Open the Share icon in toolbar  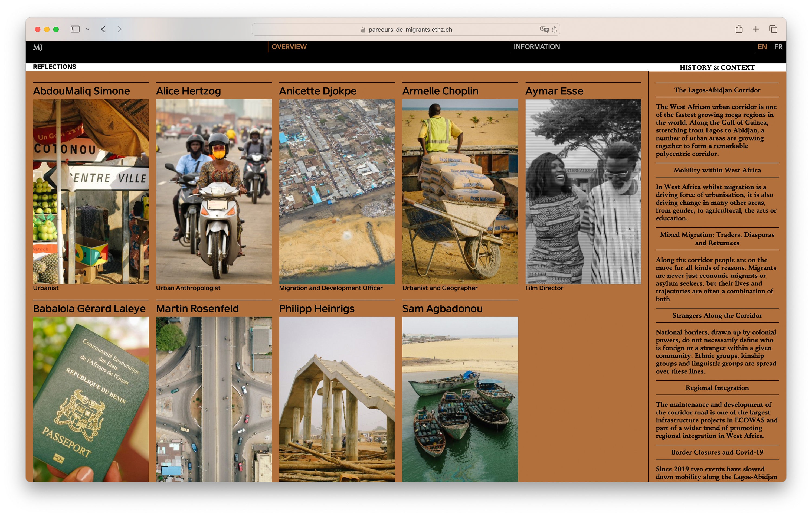point(739,29)
